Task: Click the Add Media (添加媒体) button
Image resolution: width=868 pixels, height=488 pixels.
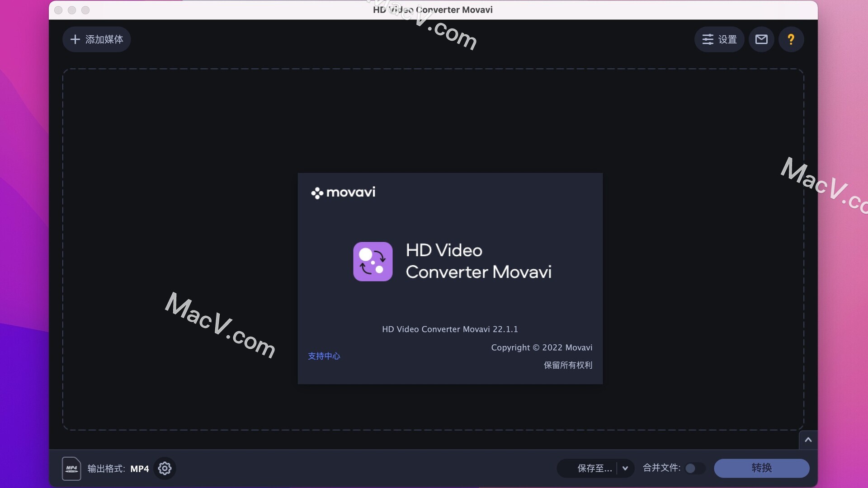Action: click(x=96, y=39)
